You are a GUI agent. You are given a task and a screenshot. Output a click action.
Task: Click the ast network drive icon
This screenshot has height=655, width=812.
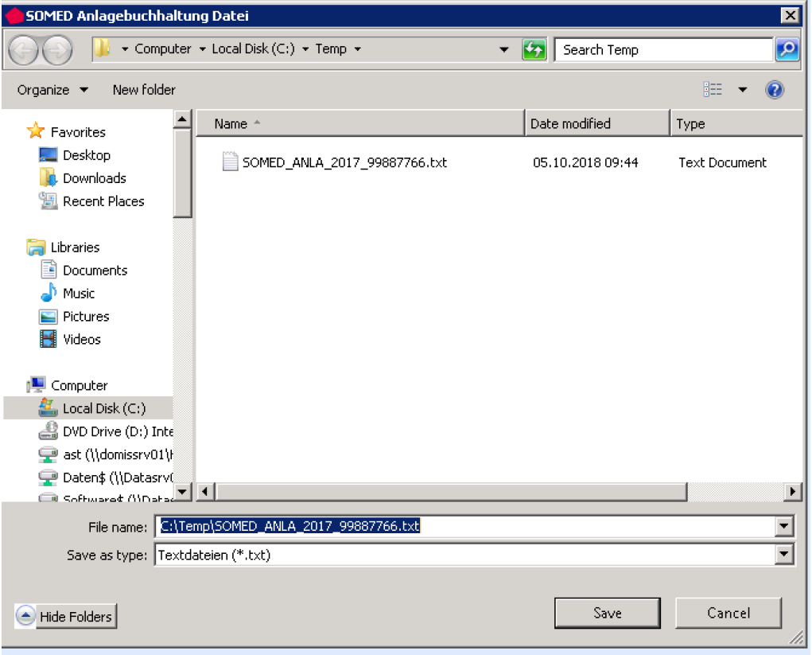(49, 454)
